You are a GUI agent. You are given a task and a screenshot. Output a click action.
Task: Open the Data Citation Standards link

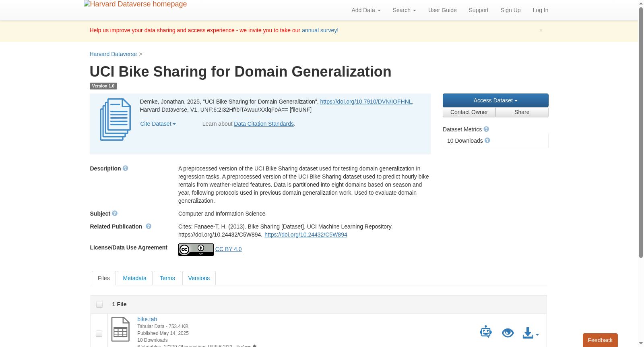point(264,124)
